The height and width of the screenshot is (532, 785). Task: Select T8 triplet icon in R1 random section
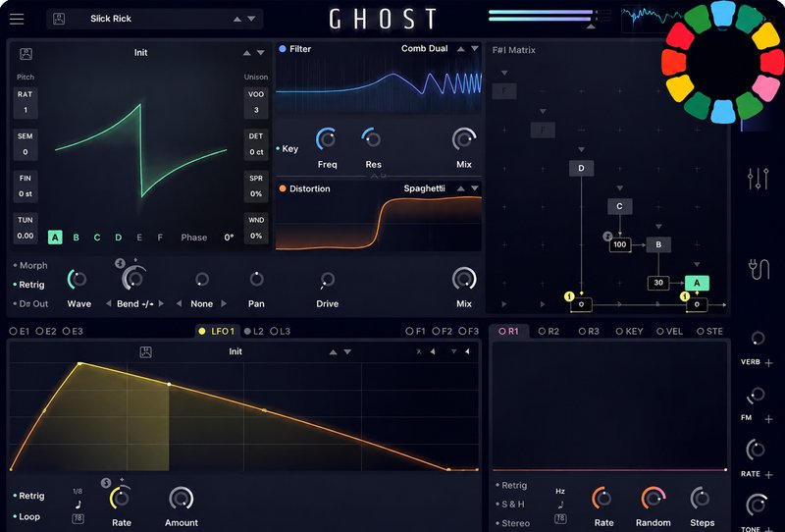click(560, 518)
